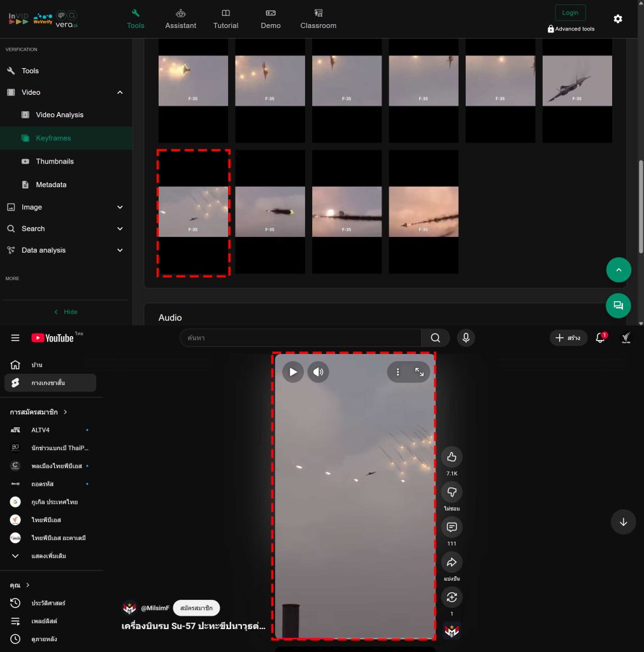Collapse the Video section in sidebar
This screenshot has width=644, height=652.
tap(120, 92)
